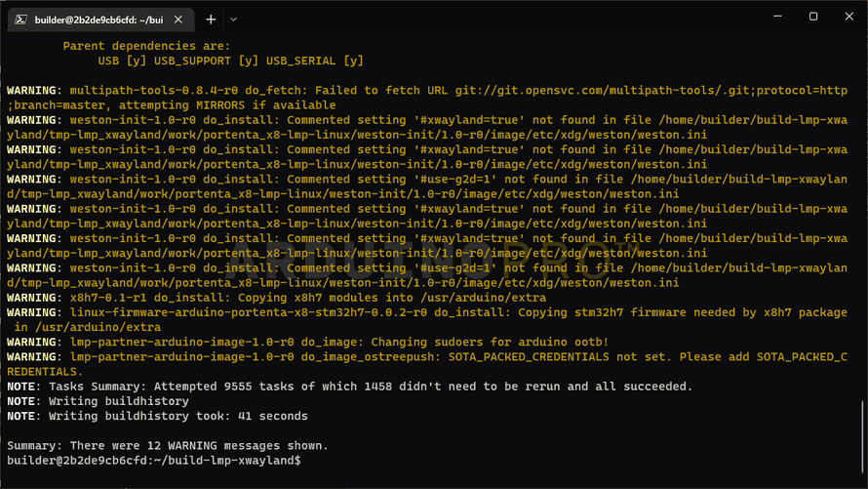The height and width of the screenshot is (489, 868).
Task: Minimize the terminal window
Action: coord(769,17)
